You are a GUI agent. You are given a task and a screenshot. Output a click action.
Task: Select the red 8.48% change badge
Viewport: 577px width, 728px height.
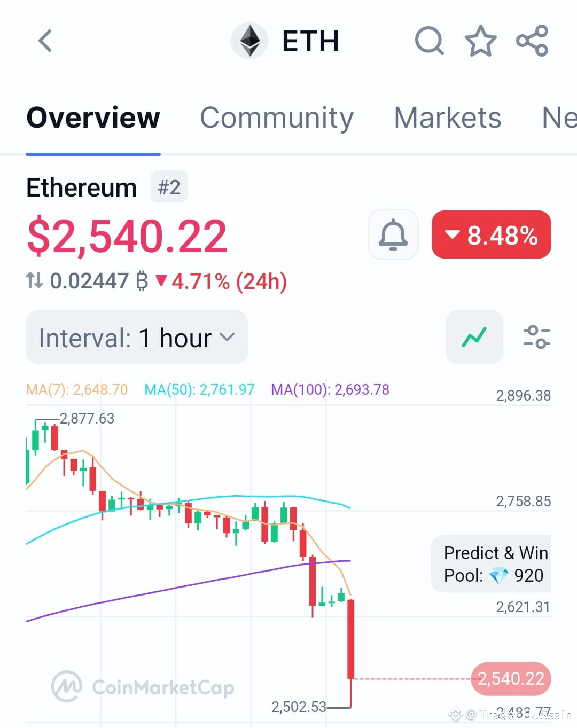click(491, 234)
